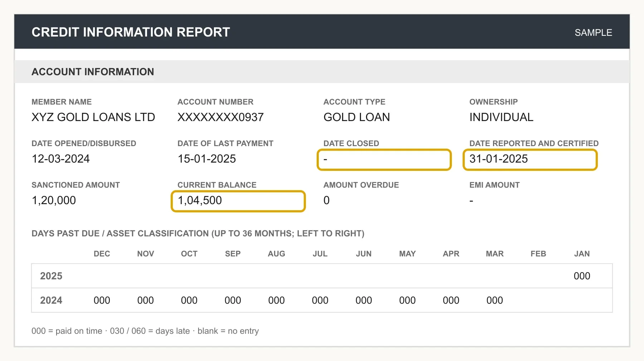Click last payment date 15-01-2025
The width and height of the screenshot is (644, 361).
(x=206, y=159)
